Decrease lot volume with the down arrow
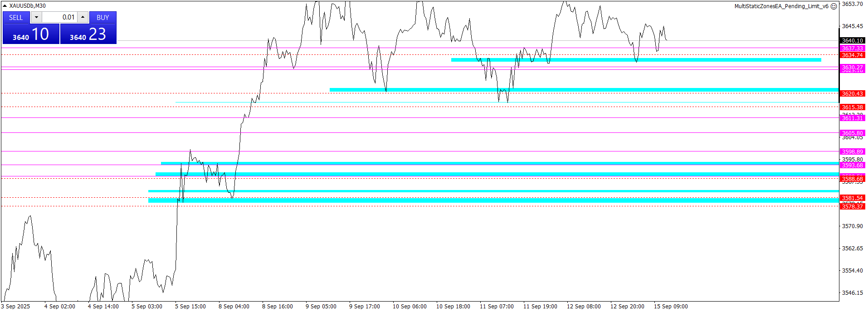868x312 pixels. (36, 17)
